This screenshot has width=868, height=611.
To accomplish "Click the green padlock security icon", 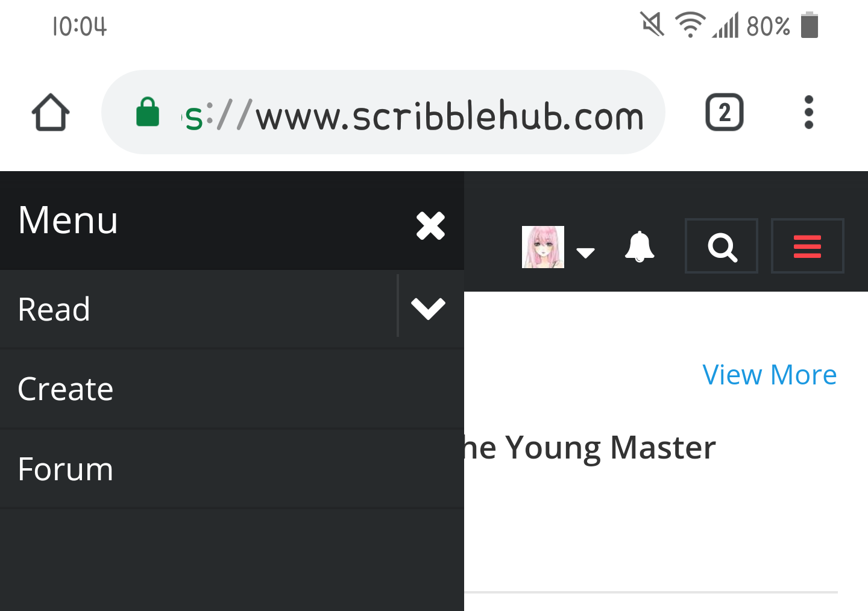I will [148, 113].
